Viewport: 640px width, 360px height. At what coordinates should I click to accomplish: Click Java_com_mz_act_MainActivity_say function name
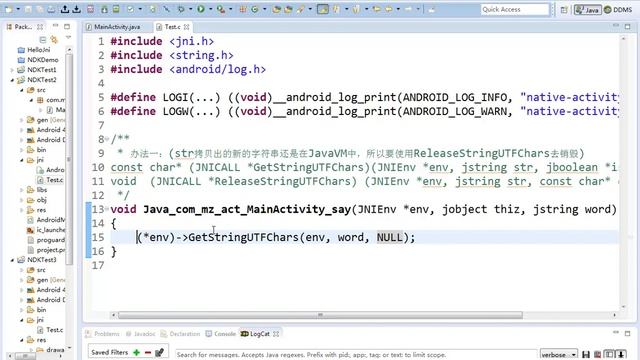pyautogui.click(x=247, y=209)
